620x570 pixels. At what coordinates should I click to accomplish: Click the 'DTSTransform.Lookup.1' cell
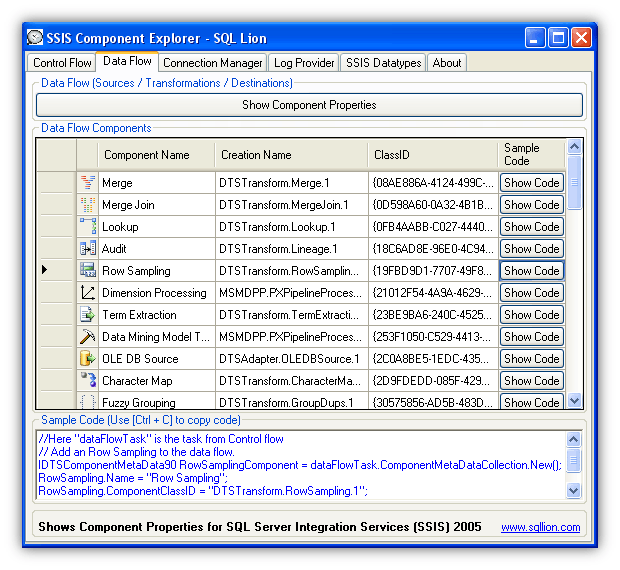tap(292, 226)
